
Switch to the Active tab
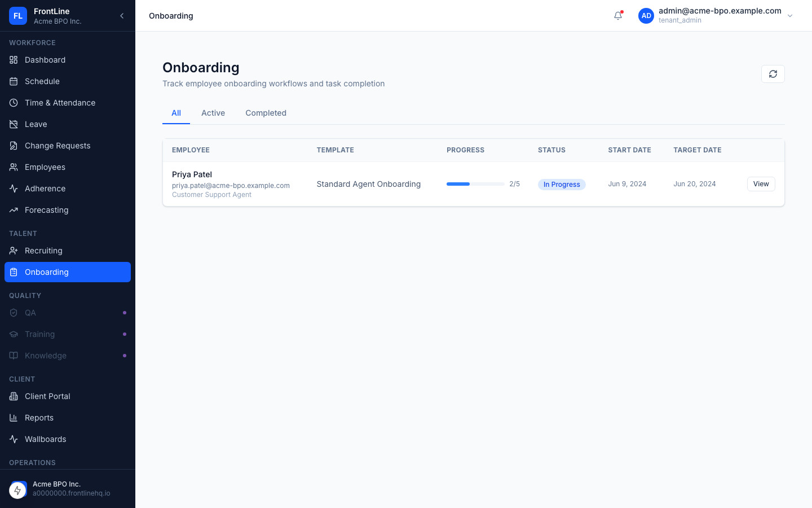tap(213, 113)
